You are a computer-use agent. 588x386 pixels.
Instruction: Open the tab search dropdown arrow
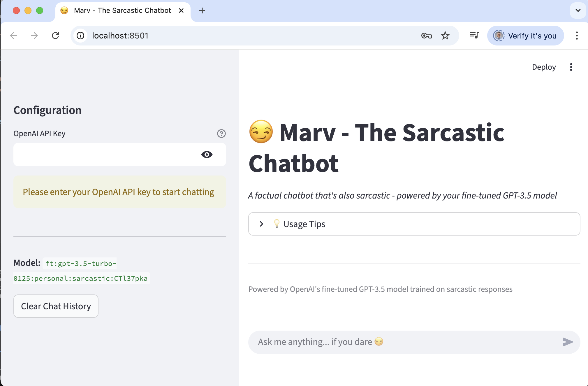pyautogui.click(x=578, y=10)
